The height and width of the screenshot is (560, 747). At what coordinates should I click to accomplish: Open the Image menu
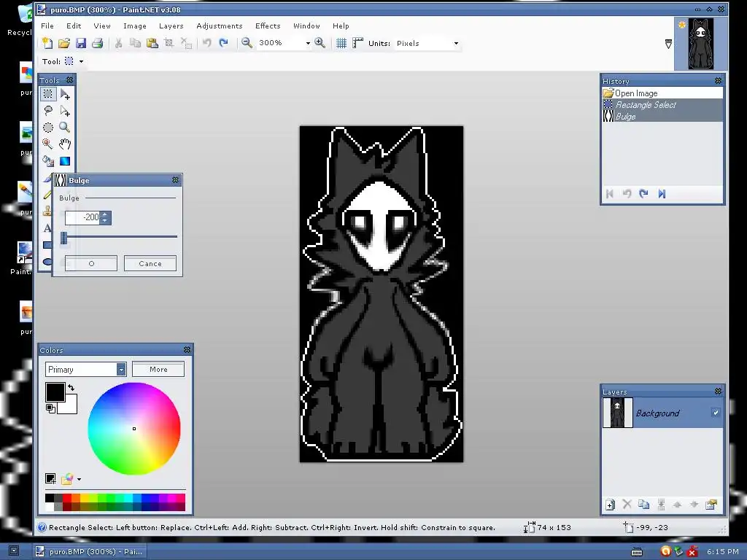[x=135, y=26]
